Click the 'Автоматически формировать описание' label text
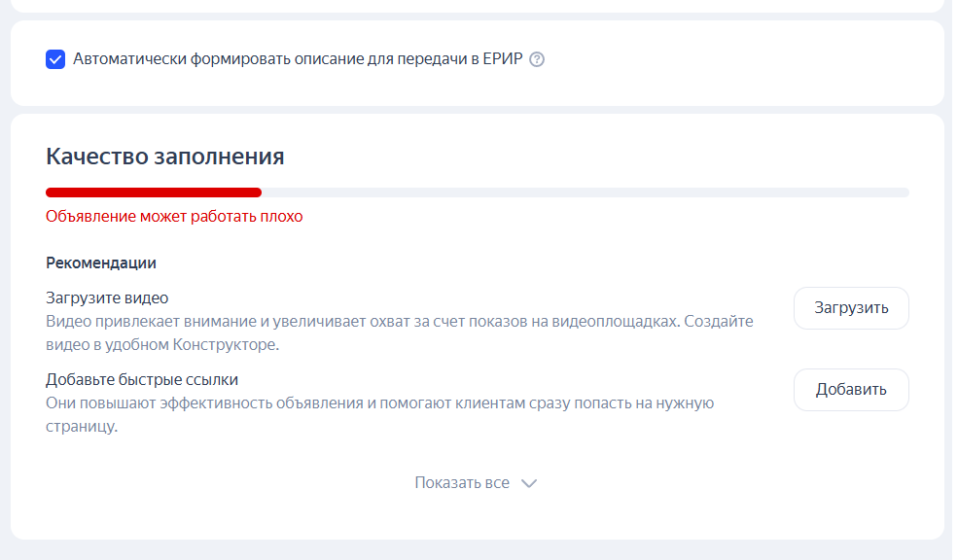 (x=224, y=59)
